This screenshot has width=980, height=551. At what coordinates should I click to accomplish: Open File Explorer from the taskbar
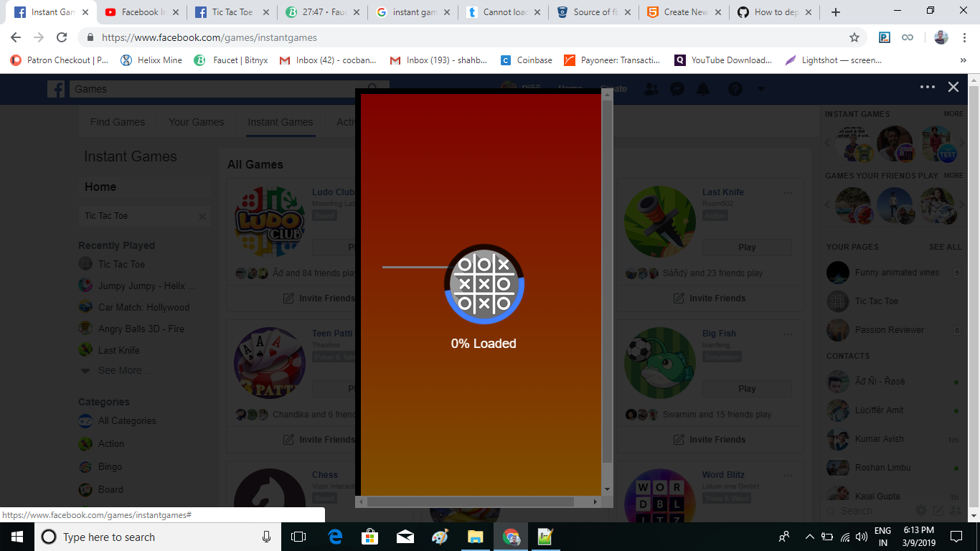[475, 537]
